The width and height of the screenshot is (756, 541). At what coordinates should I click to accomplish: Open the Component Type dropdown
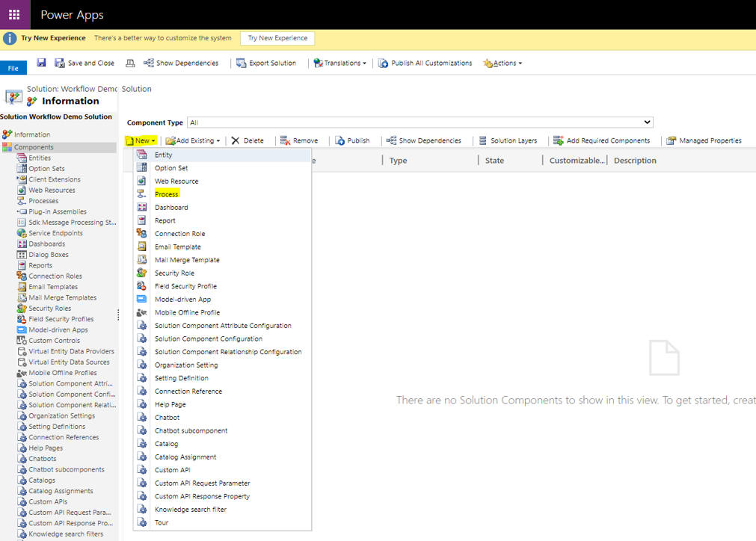click(420, 122)
